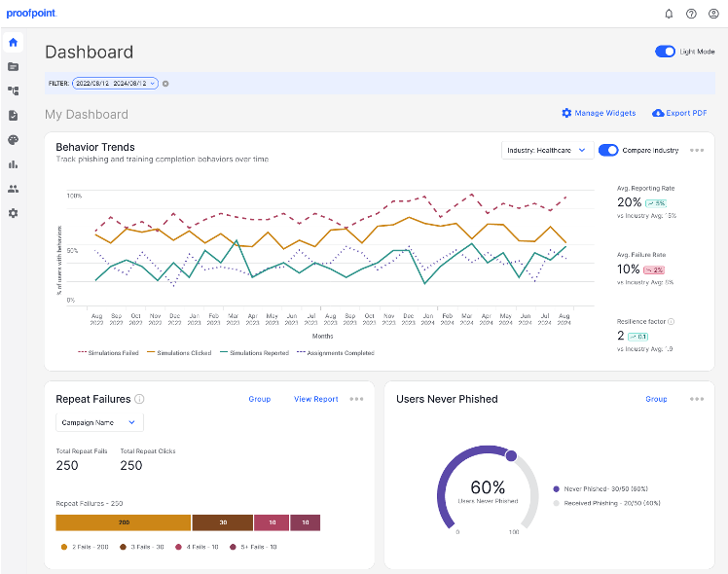Open Behavior Trends three-dot options menu
728x574 pixels.
pos(697,150)
